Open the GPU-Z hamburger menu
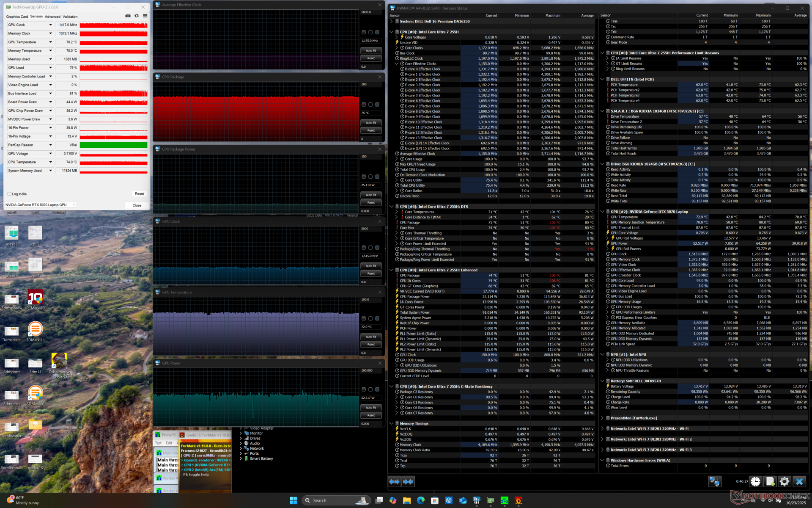Screen dimensions: 812x508 145,16
